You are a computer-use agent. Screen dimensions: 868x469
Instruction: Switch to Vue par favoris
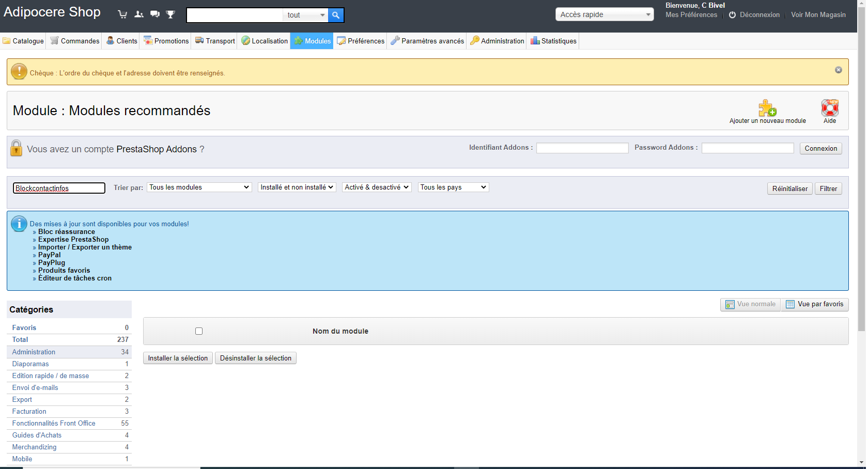[815, 304]
